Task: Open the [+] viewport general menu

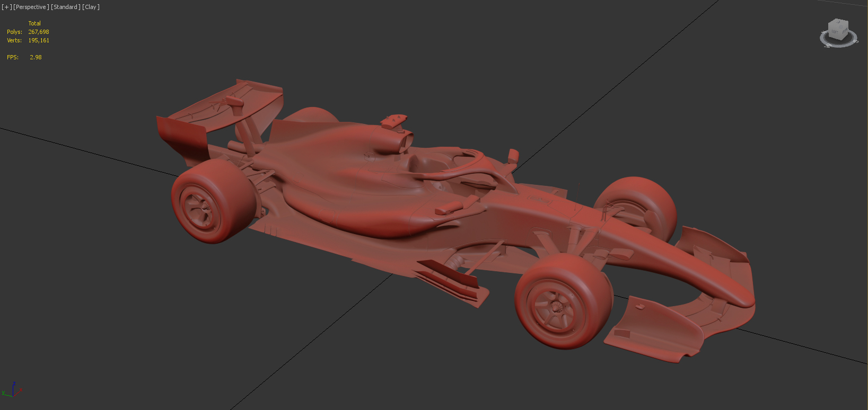Action: click(x=7, y=7)
